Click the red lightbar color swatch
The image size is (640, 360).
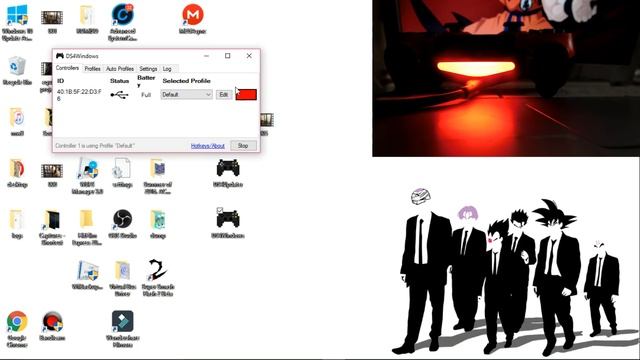[246, 95]
